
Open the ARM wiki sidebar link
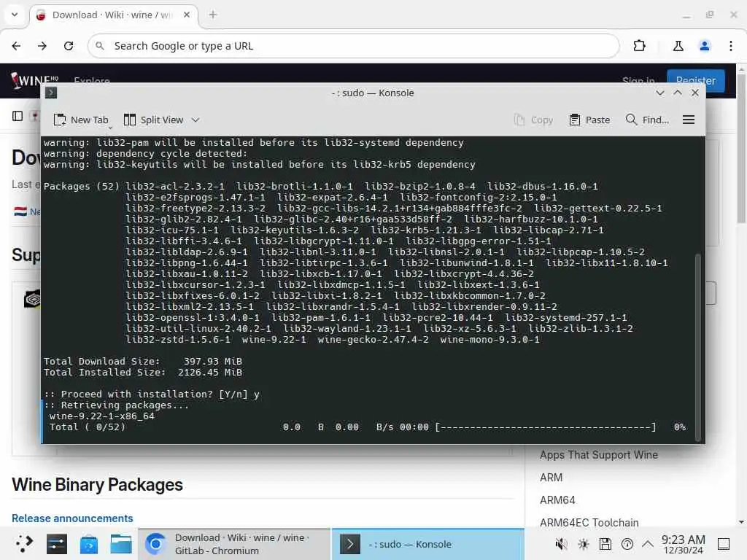pos(551,477)
